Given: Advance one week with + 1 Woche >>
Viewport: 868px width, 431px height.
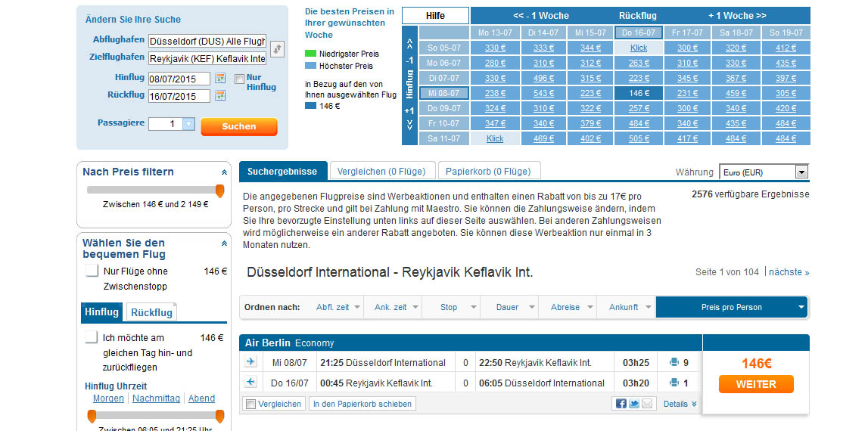Looking at the screenshot, I should tap(737, 15).
